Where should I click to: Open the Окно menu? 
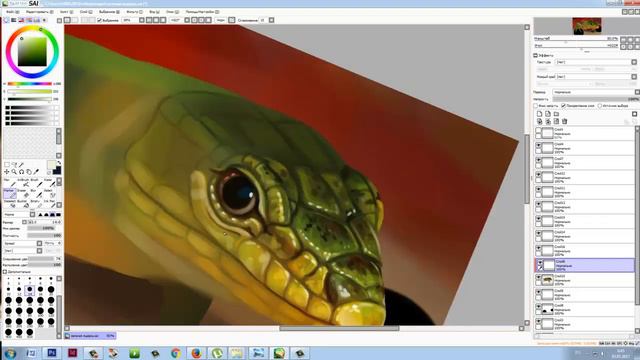(172, 12)
